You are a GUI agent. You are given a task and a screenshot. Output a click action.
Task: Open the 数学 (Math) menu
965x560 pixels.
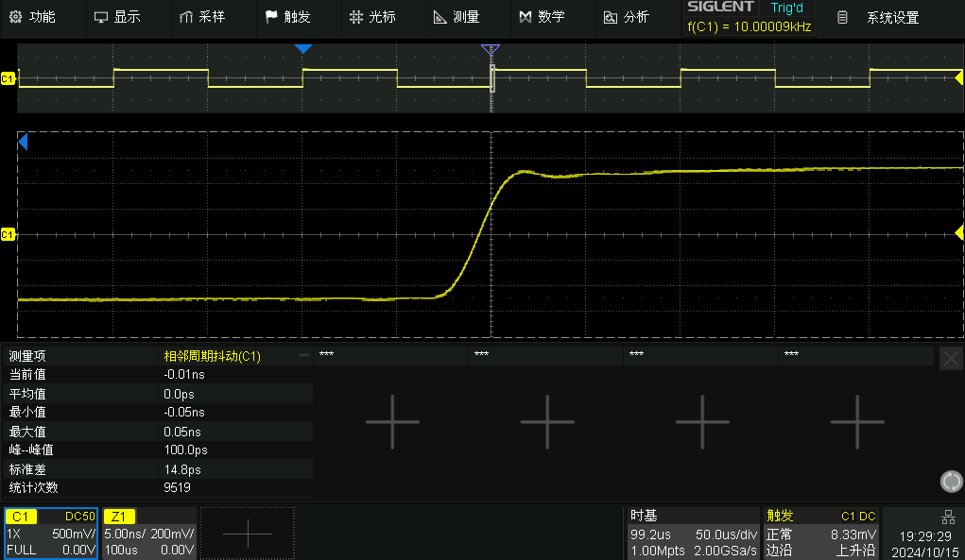click(542, 17)
